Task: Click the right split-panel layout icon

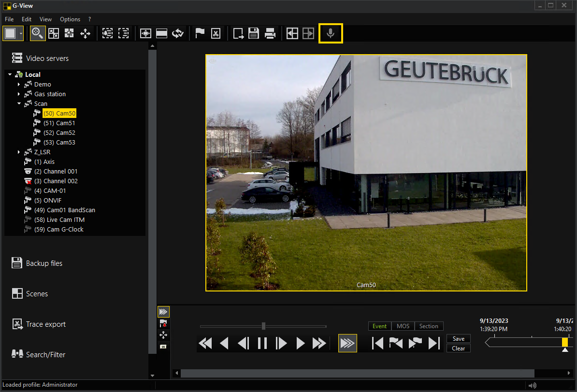Action: coord(308,33)
